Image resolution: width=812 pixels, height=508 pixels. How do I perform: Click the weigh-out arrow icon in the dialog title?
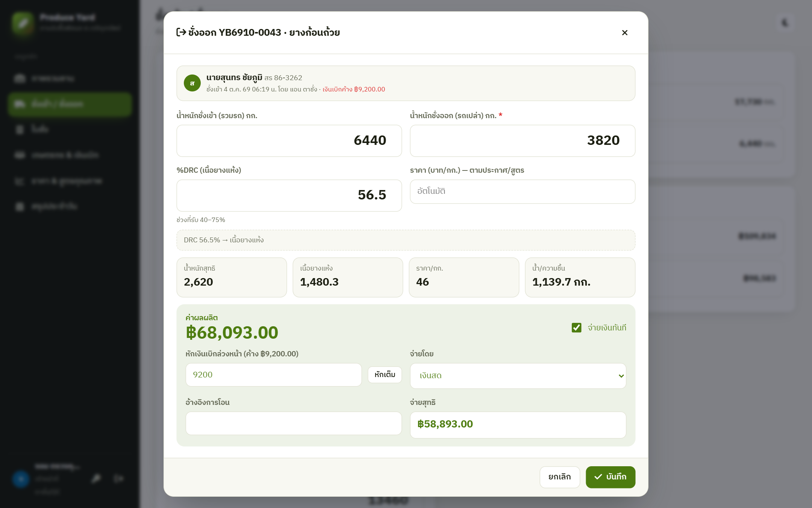181,32
